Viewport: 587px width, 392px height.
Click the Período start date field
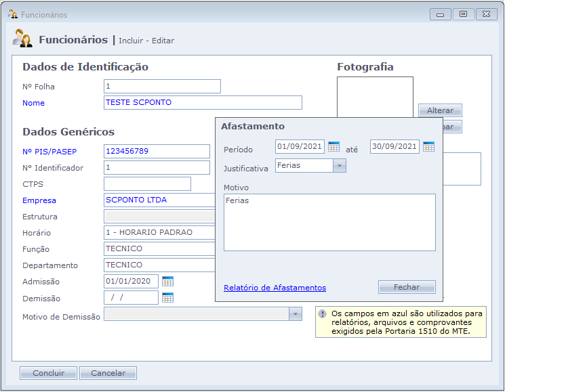300,147
